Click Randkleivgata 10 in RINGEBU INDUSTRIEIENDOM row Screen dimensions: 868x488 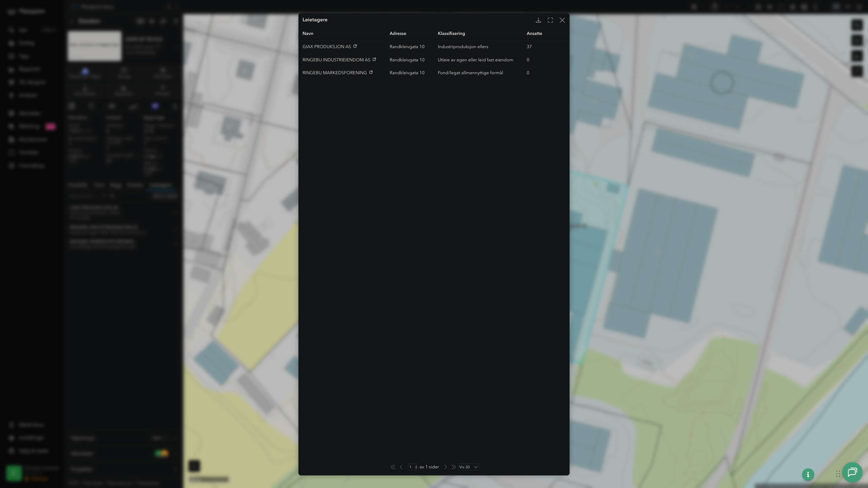(x=407, y=60)
